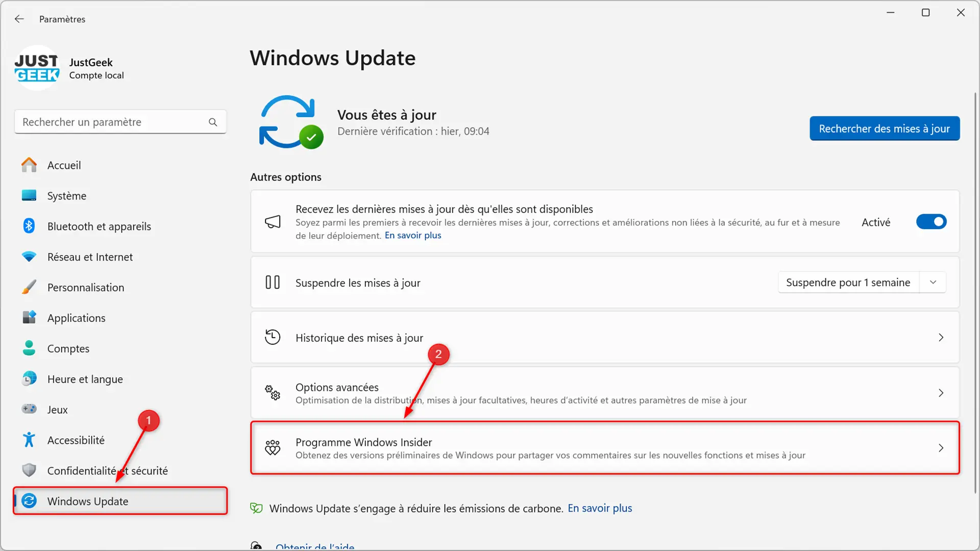
Task: Click En savoir plus link about latest updates
Action: [412, 235]
